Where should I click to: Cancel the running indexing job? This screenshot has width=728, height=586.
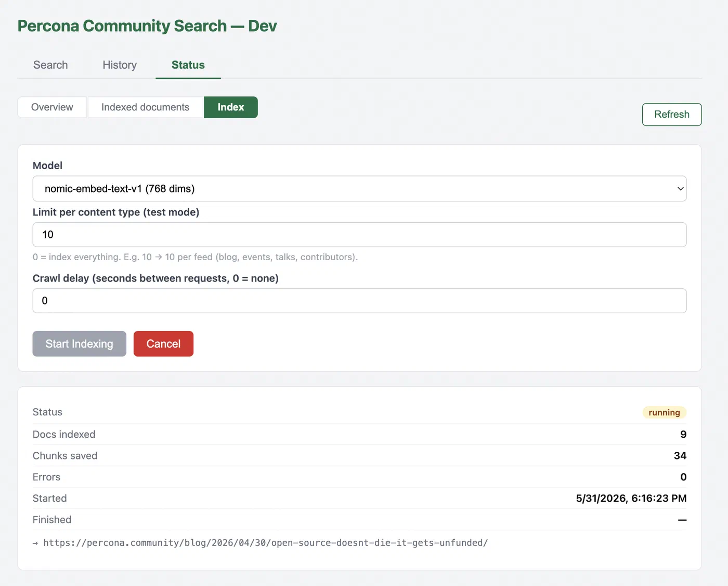(163, 344)
